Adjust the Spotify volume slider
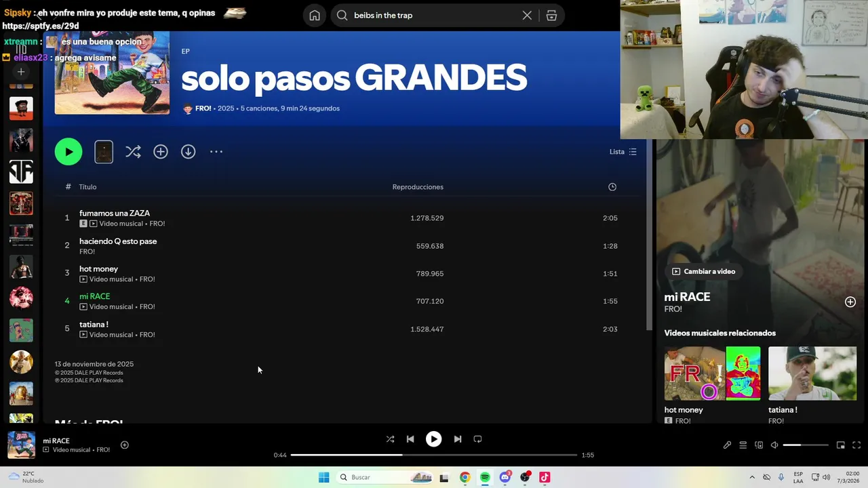868x488 pixels. pos(806,445)
